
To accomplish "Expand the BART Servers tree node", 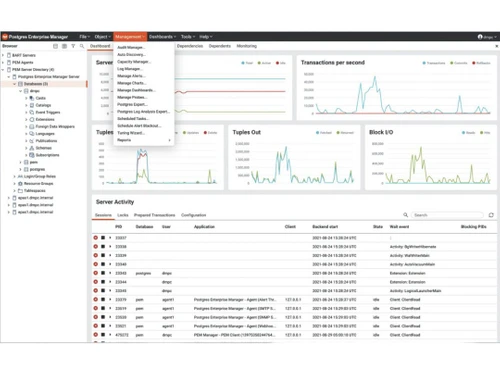I will (3, 55).
